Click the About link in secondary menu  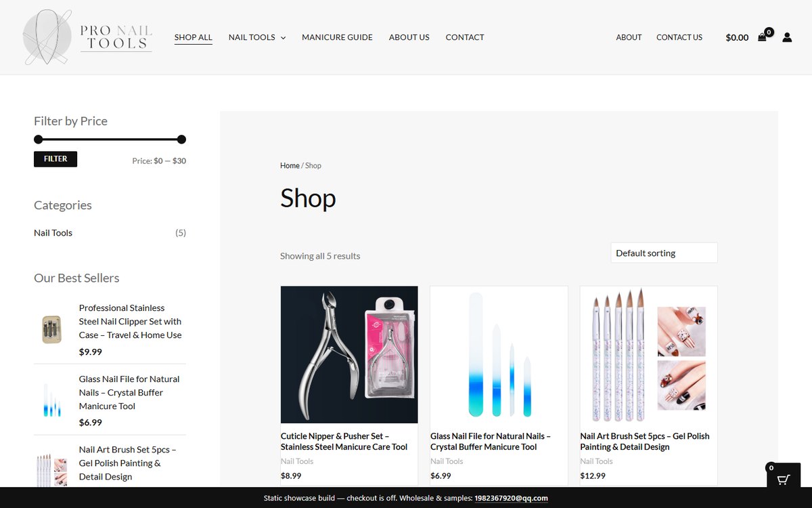pos(629,37)
